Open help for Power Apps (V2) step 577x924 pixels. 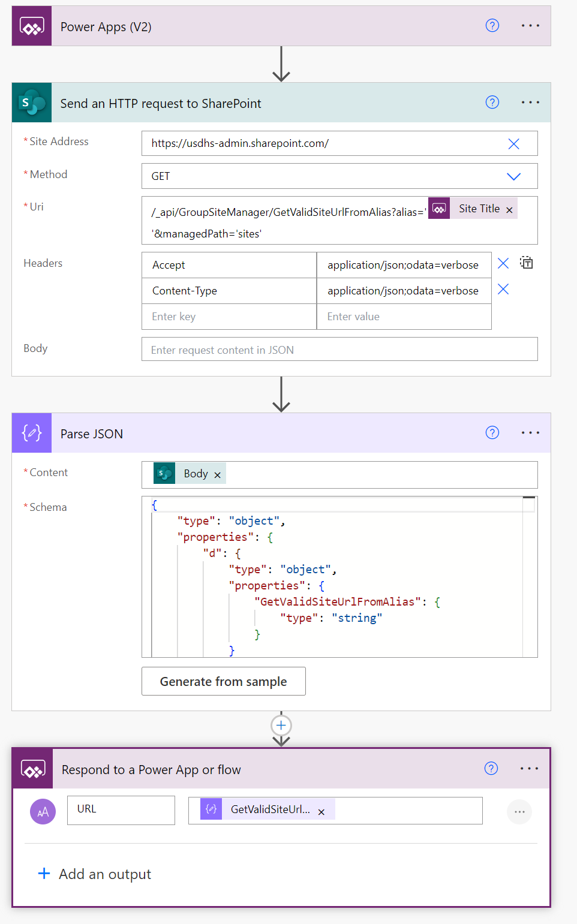coord(492,26)
